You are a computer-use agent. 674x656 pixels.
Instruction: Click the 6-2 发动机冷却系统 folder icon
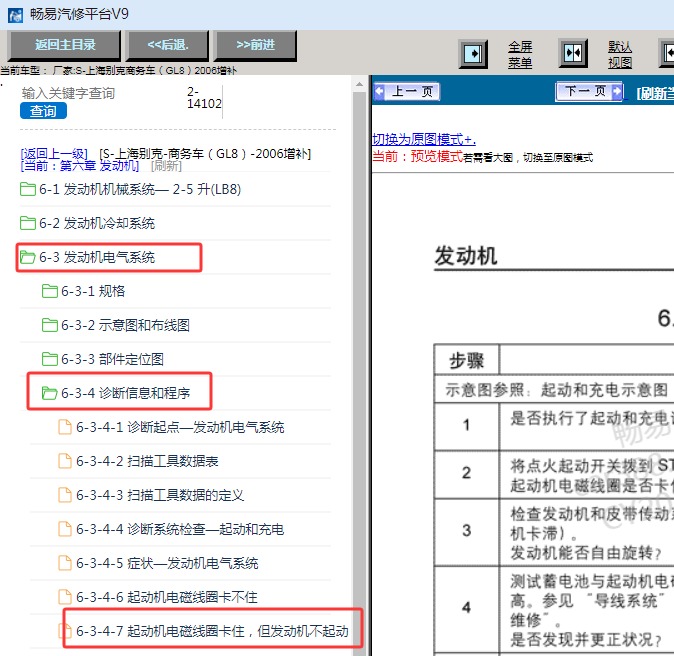(28, 223)
